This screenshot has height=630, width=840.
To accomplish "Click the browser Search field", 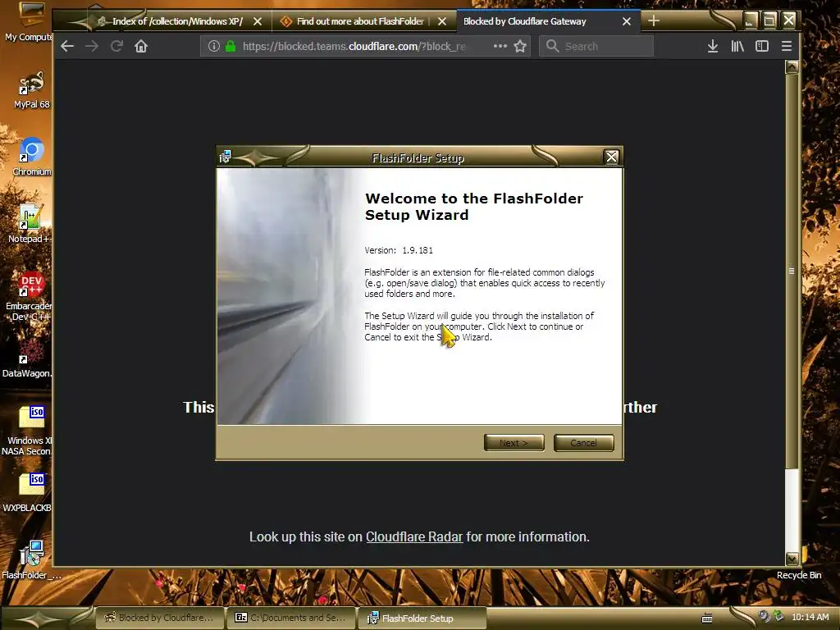I will click(596, 46).
